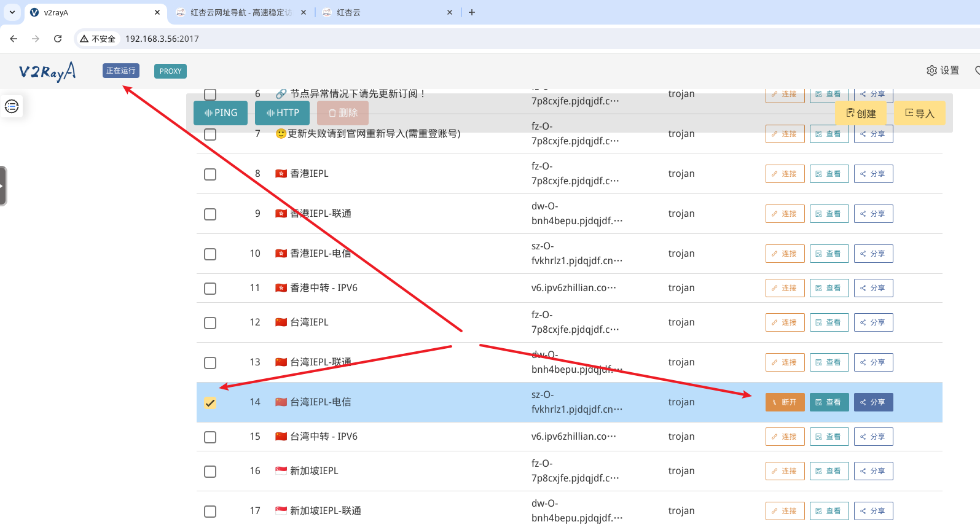The height and width of the screenshot is (530, 980).
Task: Click the PING button
Action: click(x=221, y=113)
